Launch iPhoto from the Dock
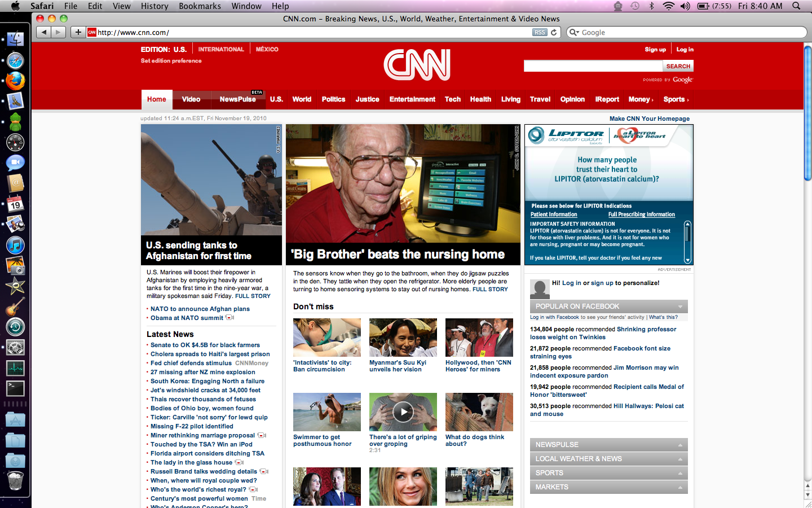The image size is (812, 508). point(15,265)
